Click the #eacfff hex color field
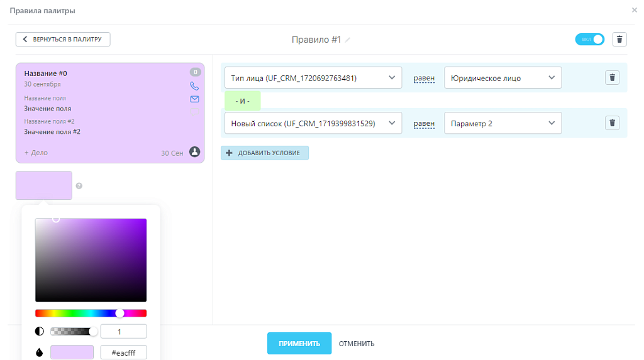The width and height of the screenshot is (644, 360). (123, 352)
